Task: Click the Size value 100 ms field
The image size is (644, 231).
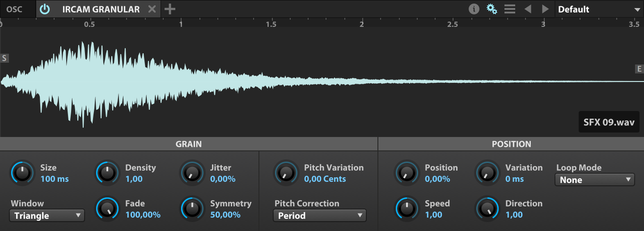Action: (x=55, y=179)
